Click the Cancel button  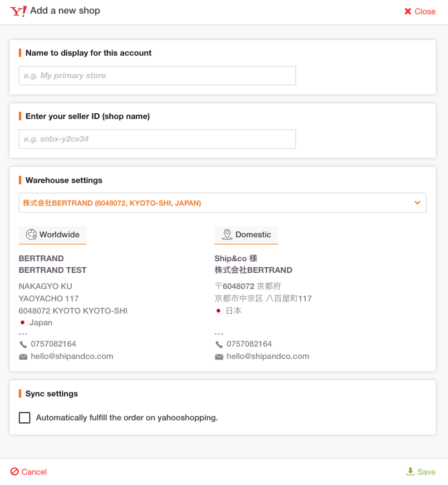pos(28,471)
